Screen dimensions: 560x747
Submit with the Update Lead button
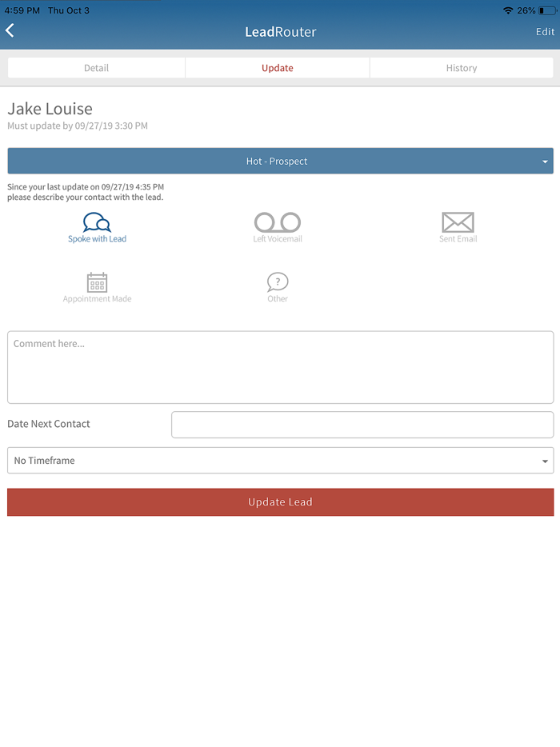[280, 501]
